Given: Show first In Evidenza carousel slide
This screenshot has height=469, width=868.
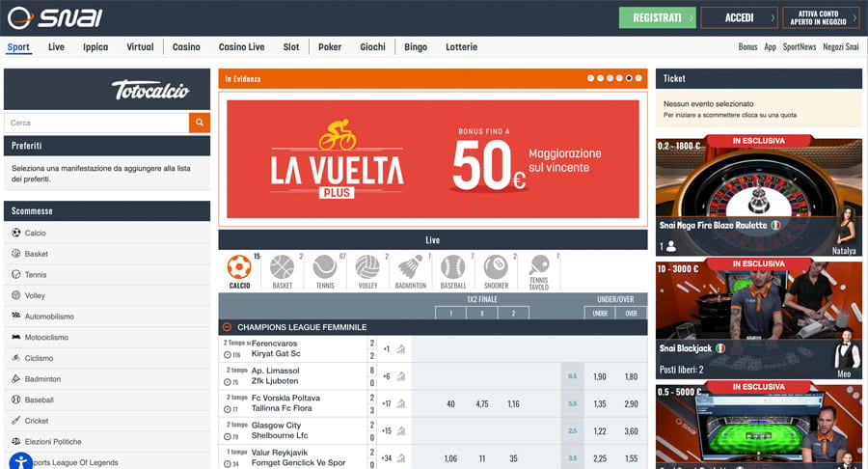Looking at the screenshot, I should 590,78.
